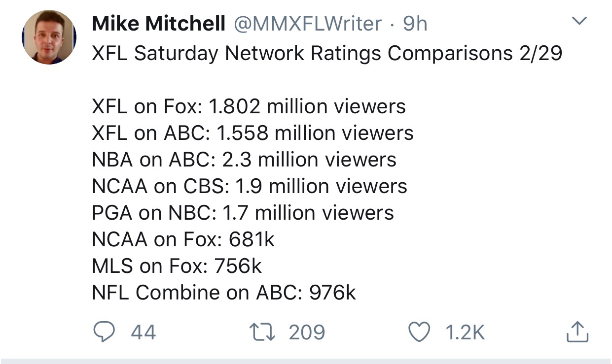Tap the XFL on ABC viewers line
The image size is (612, 364).
[252, 133]
